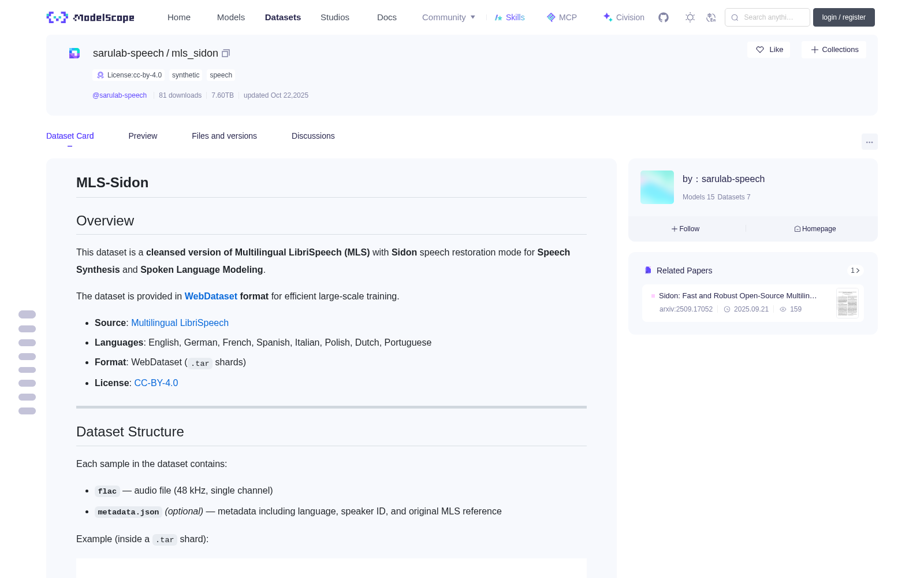Click the sarulab-speech gradient avatar
Screen dimensions: 924x578
pyautogui.click(x=657, y=187)
